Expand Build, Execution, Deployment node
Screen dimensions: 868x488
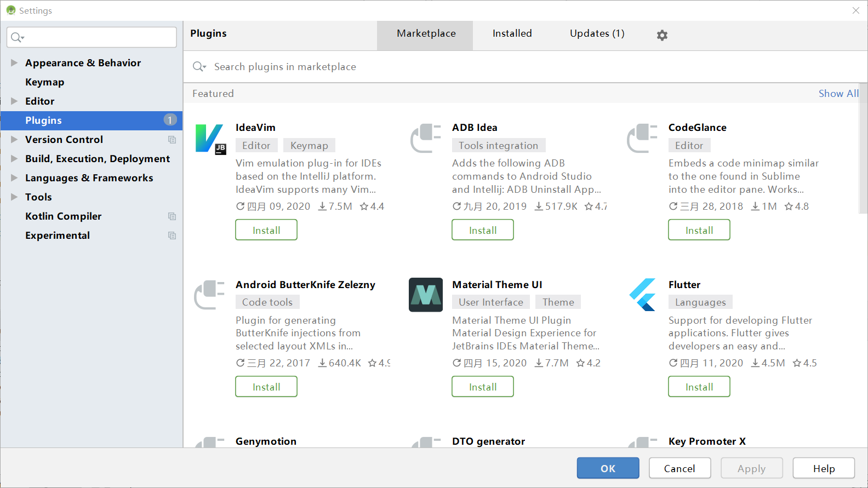point(14,159)
